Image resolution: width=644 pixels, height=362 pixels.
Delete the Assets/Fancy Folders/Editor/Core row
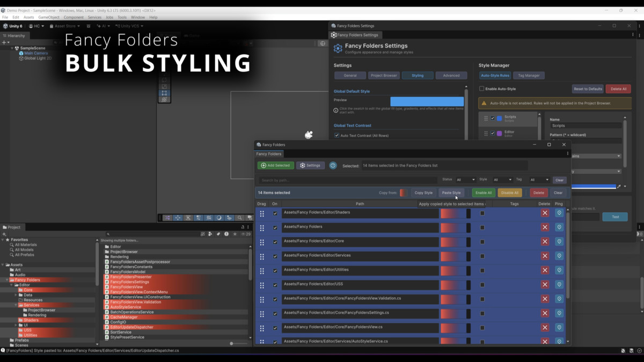click(545, 242)
